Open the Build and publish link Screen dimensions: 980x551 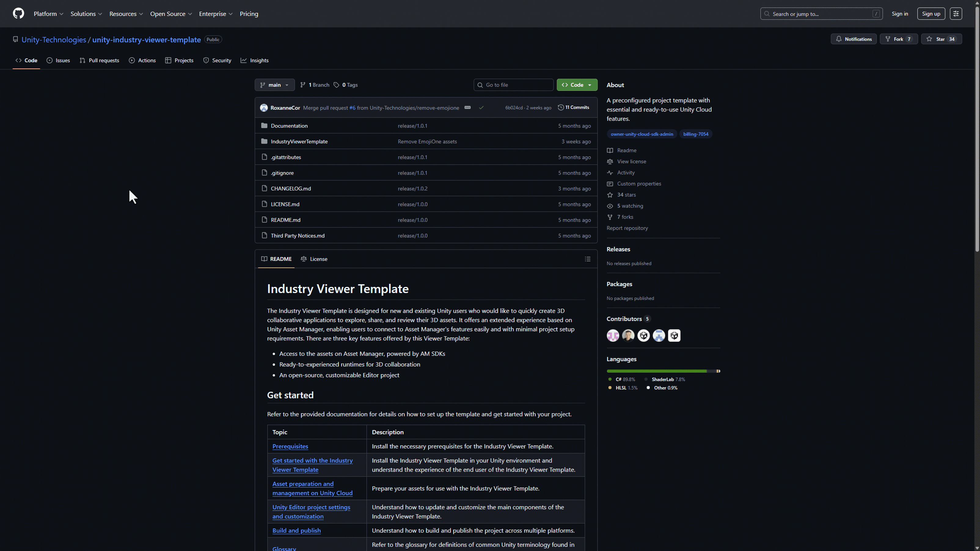coord(296,531)
